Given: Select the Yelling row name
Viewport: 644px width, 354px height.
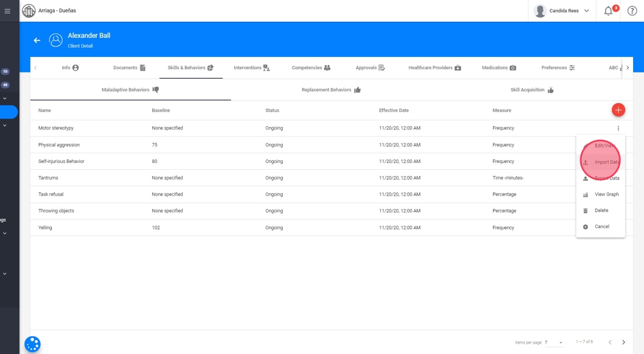Looking at the screenshot, I should (45, 227).
